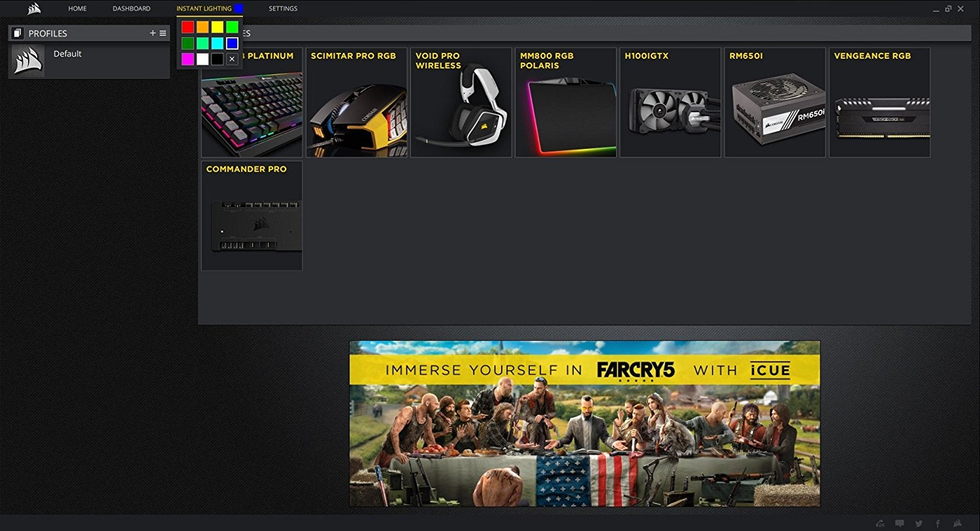Toggle the Instant Lighting menu
Screen dimensions: 980x531
(x=204, y=8)
